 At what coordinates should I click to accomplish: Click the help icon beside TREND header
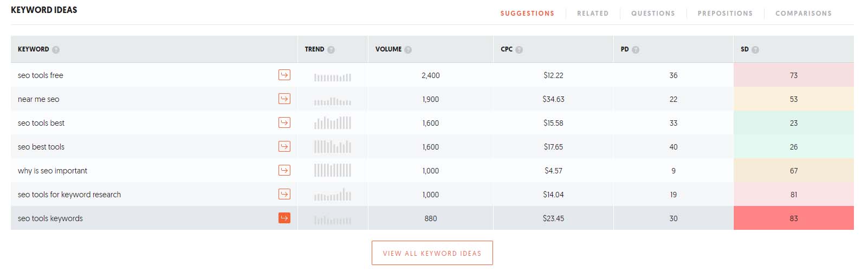coord(331,49)
